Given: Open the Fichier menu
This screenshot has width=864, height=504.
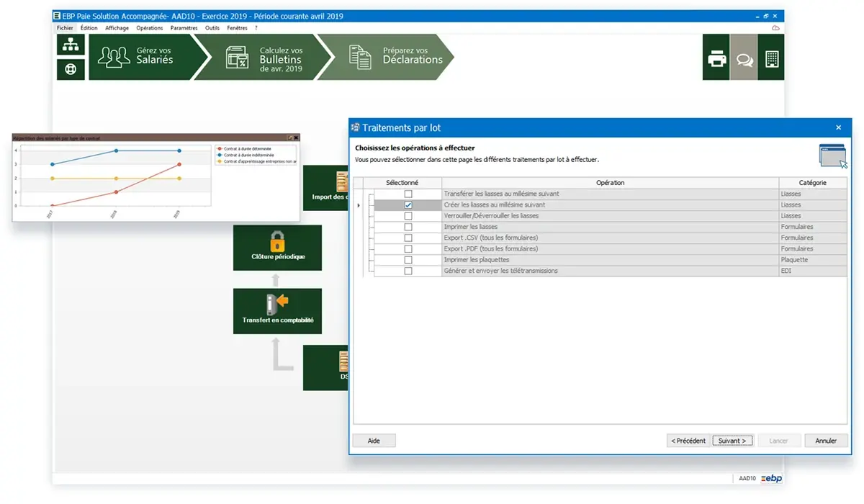Looking at the screenshot, I should (65, 28).
